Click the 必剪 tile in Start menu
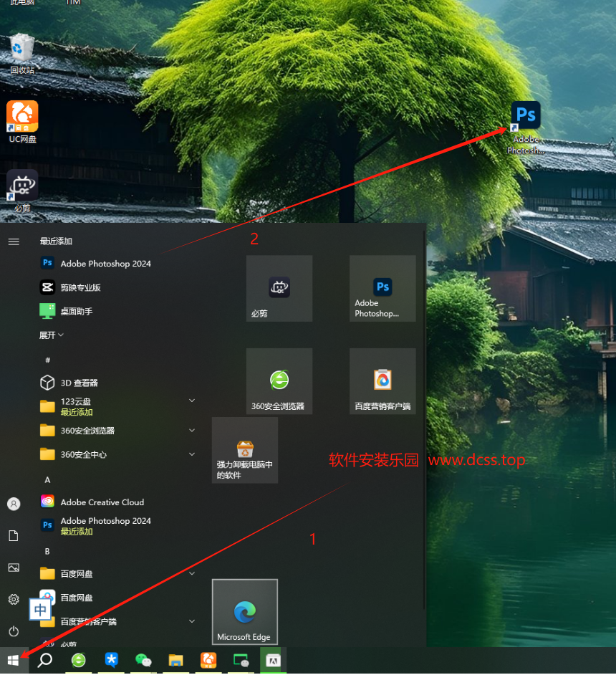 [x=279, y=288]
